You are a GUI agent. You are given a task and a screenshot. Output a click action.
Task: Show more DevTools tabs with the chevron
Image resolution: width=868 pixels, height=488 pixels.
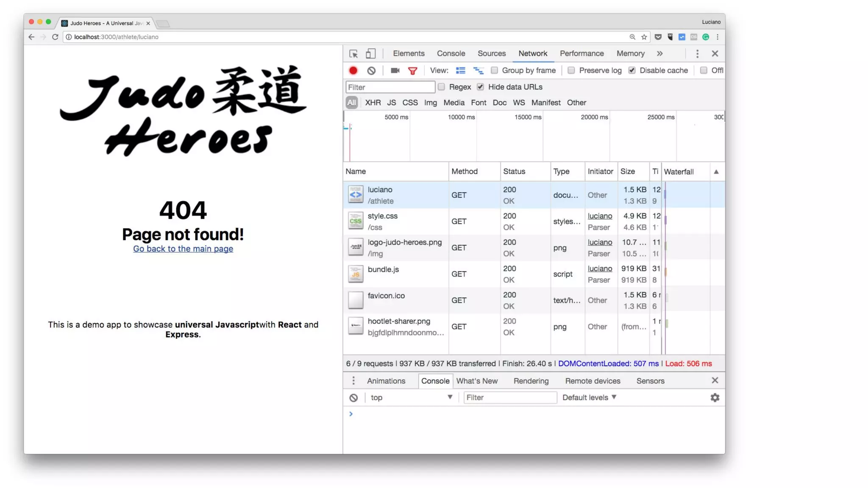pyautogui.click(x=659, y=53)
